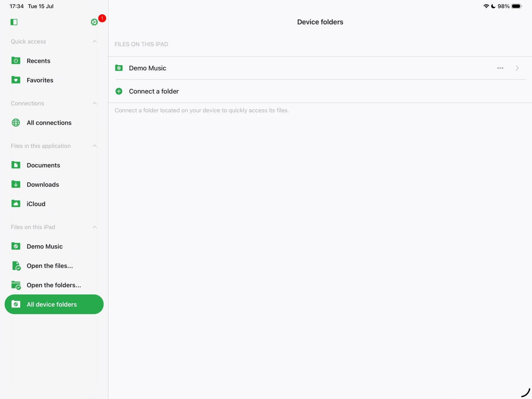The width and height of the screenshot is (532, 399).
Task: Click the green plus Connect folder icon
Action: click(119, 91)
